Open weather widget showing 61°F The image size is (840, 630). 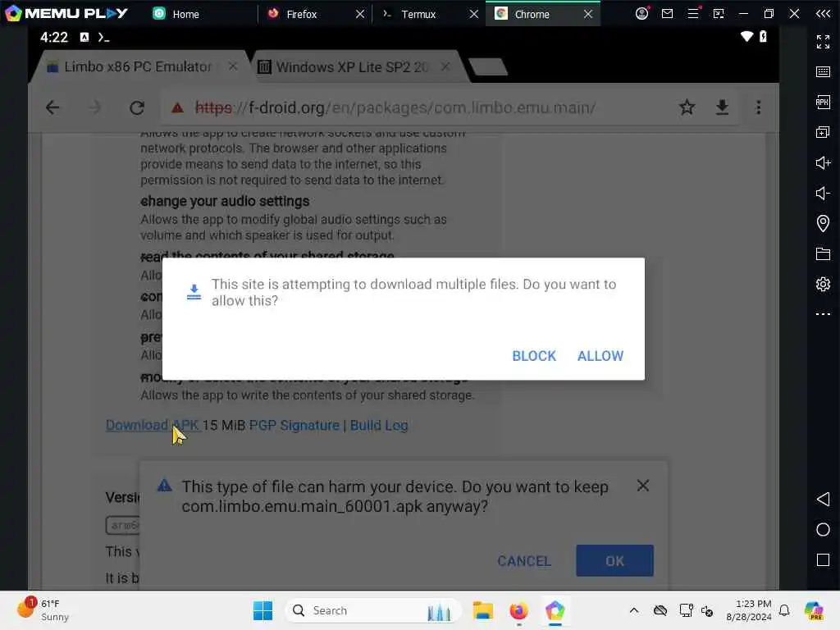pos(44,610)
